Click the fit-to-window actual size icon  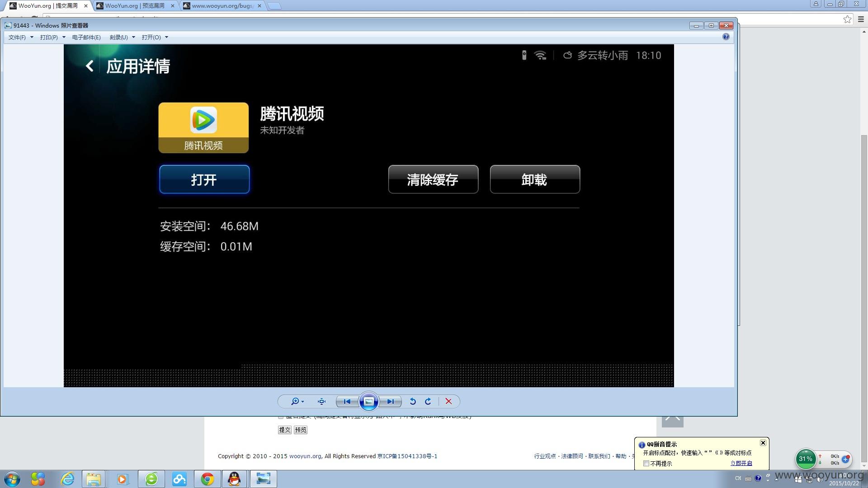pyautogui.click(x=321, y=401)
